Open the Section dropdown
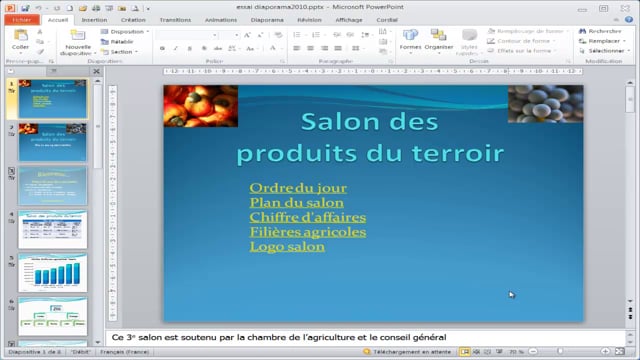Viewport: 640px width, 360px height. tap(119, 52)
